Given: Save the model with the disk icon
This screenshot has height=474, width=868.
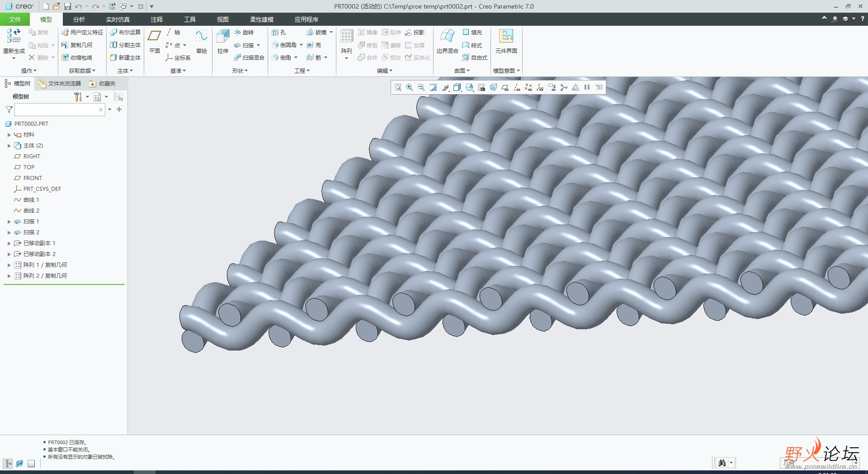Looking at the screenshot, I should click(x=67, y=6).
